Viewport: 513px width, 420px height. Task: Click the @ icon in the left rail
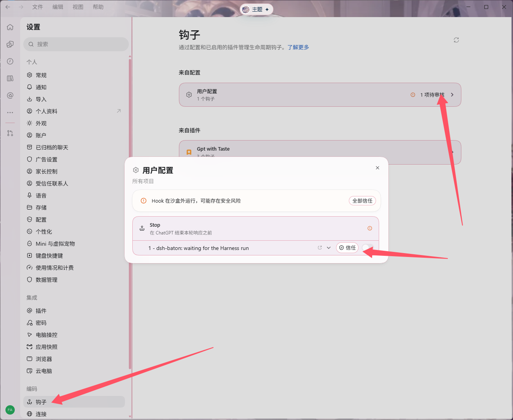pyautogui.click(x=10, y=95)
